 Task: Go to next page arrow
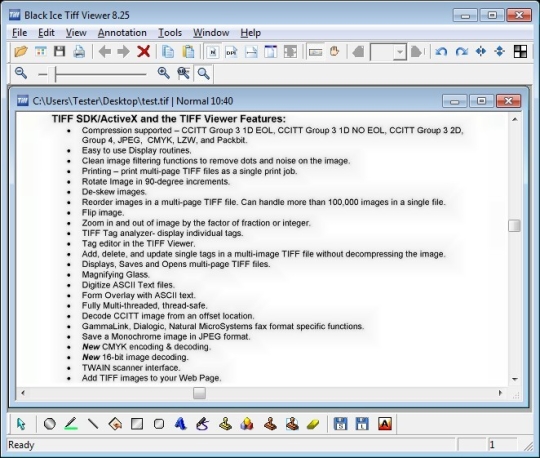[417, 52]
